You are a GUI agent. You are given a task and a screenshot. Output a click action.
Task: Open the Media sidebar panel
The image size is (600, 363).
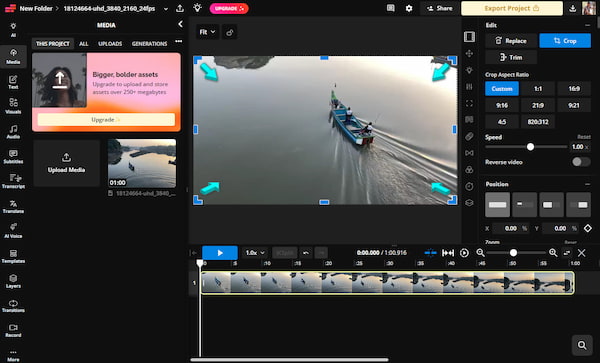tap(13, 56)
